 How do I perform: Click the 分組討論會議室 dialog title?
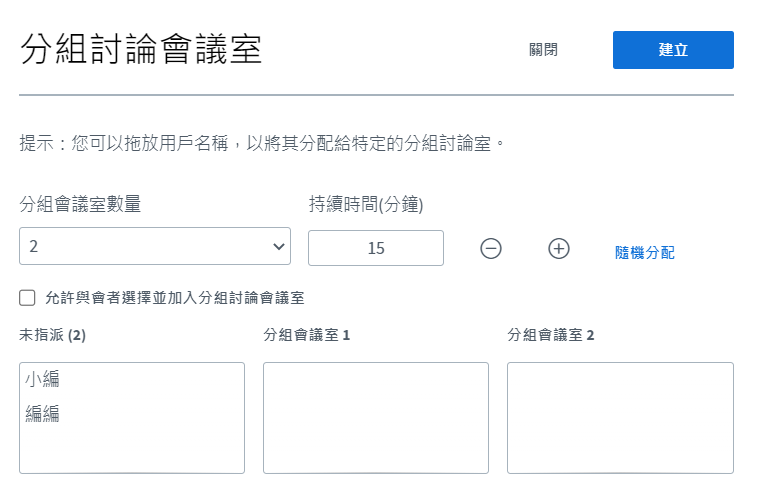tap(141, 49)
